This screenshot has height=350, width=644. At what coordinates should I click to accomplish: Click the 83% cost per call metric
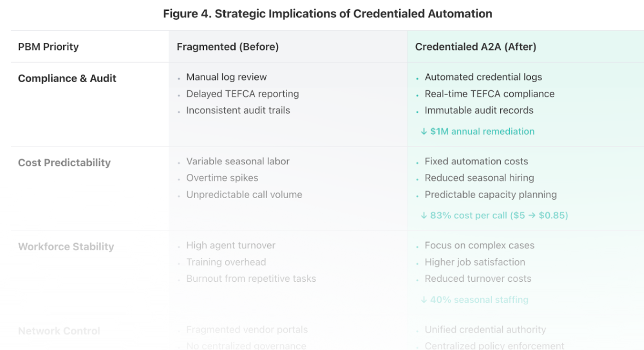499,216
